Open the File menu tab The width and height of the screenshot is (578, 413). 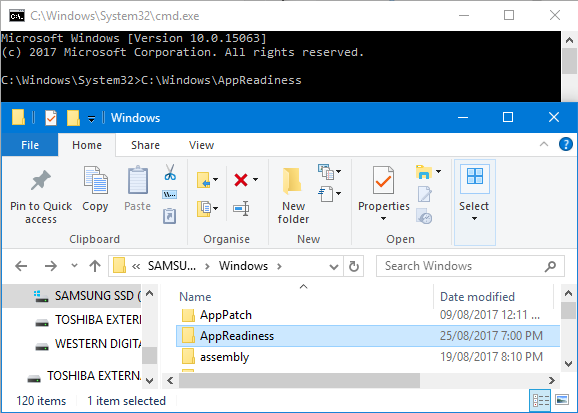coord(30,145)
